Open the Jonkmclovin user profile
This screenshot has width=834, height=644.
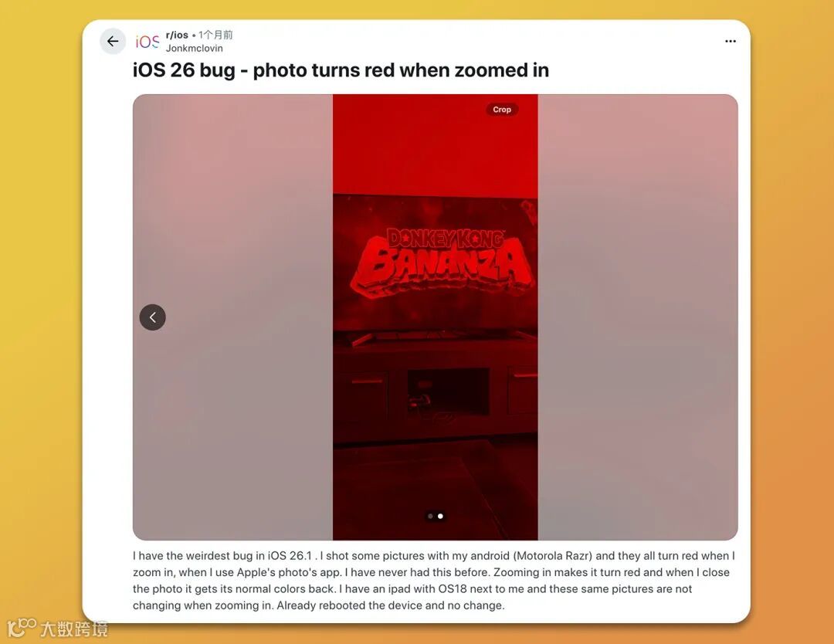pos(194,49)
